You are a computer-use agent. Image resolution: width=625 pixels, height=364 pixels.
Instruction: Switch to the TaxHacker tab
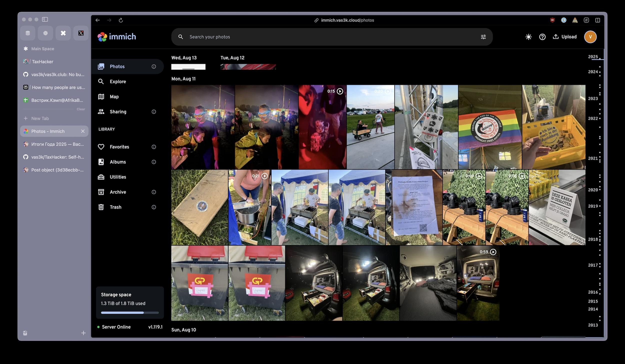click(42, 62)
